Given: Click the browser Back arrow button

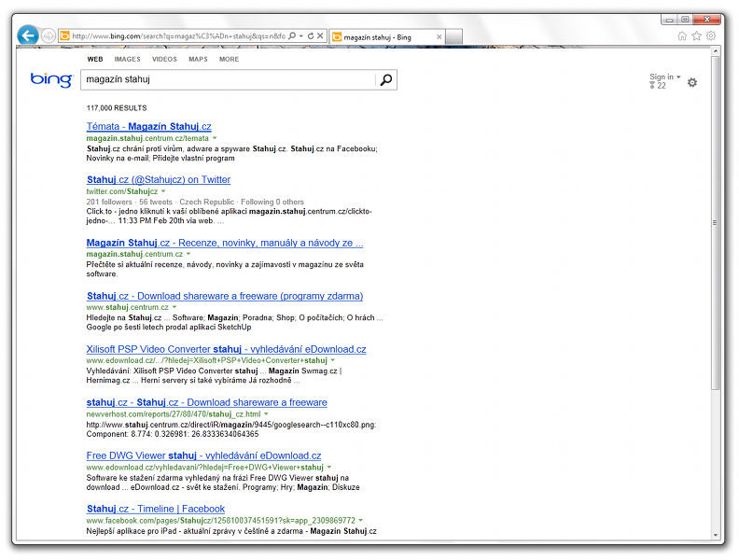Looking at the screenshot, I should (28, 35).
